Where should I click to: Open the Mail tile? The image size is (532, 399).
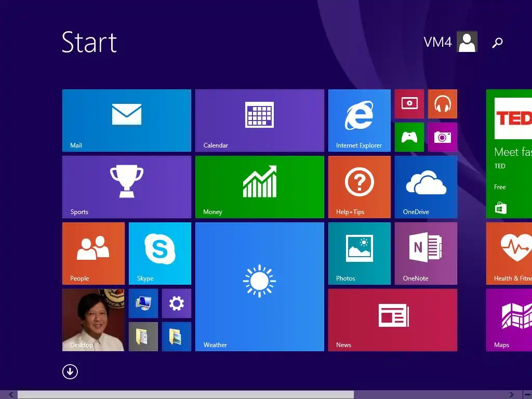[x=127, y=121]
